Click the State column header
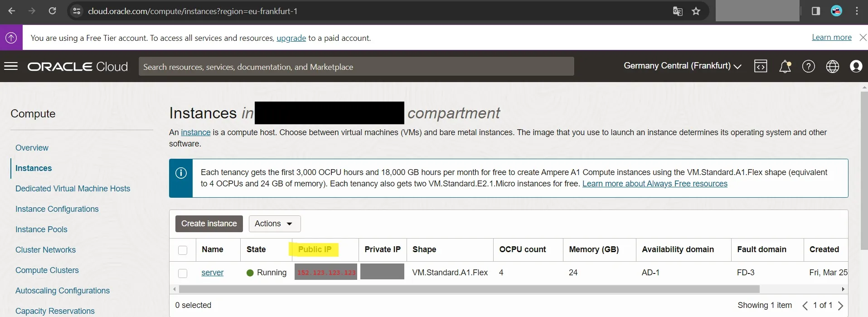The width and height of the screenshot is (868, 317). [x=256, y=249]
